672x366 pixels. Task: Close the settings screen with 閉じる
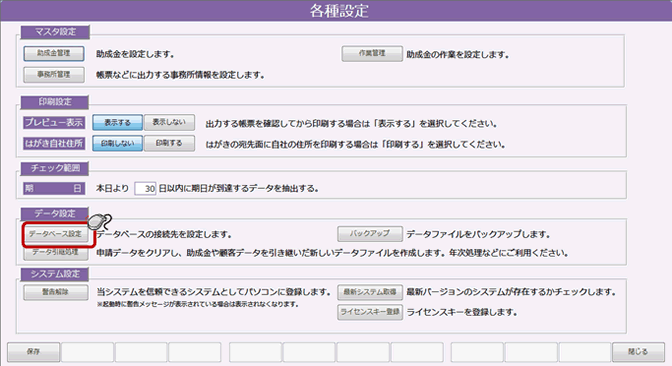point(638,352)
